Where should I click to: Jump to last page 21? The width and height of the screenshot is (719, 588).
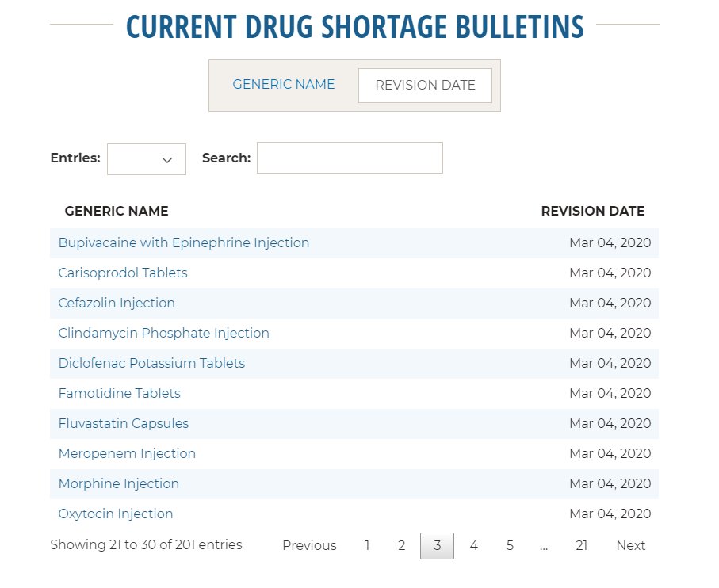581,545
